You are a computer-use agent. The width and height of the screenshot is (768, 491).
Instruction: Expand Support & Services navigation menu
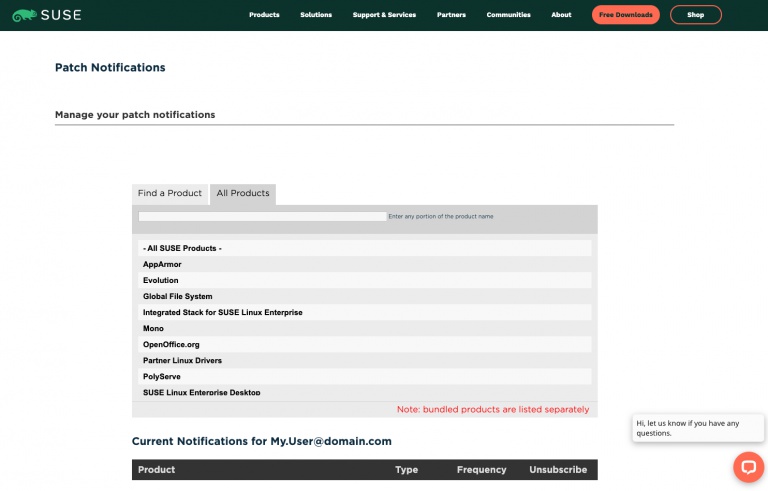point(384,15)
